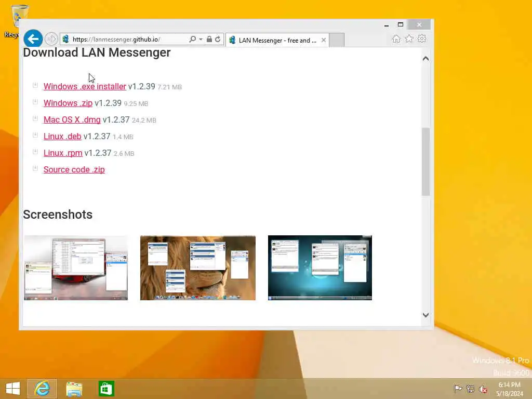Click the download icon beside Windows .zip
532x399 pixels.
pyautogui.click(x=35, y=102)
